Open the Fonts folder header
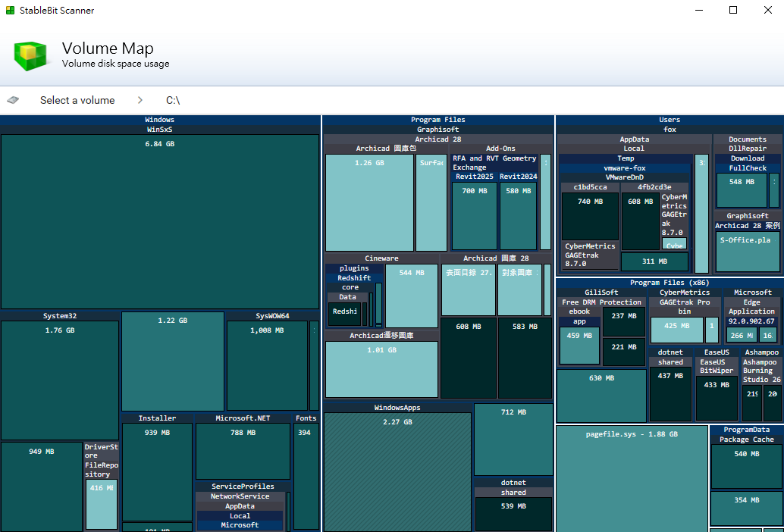Screen dimensions: 784x532 click(306, 418)
